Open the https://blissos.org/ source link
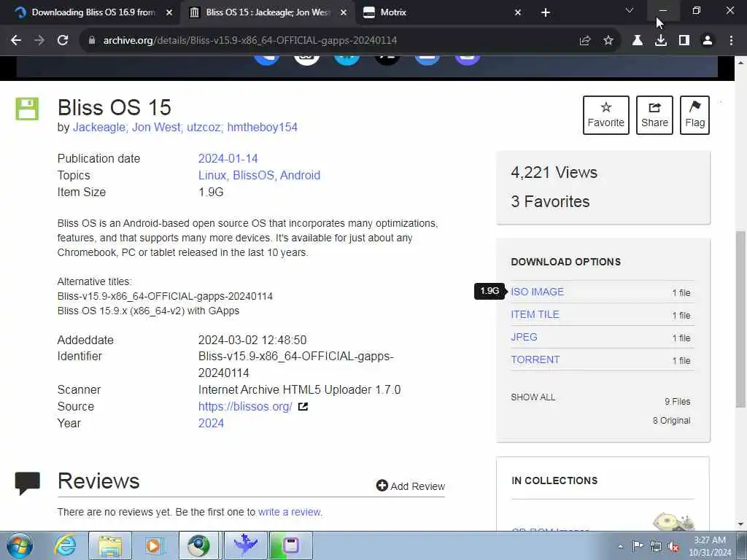This screenshot has width=747, height=560. [245, 407]
